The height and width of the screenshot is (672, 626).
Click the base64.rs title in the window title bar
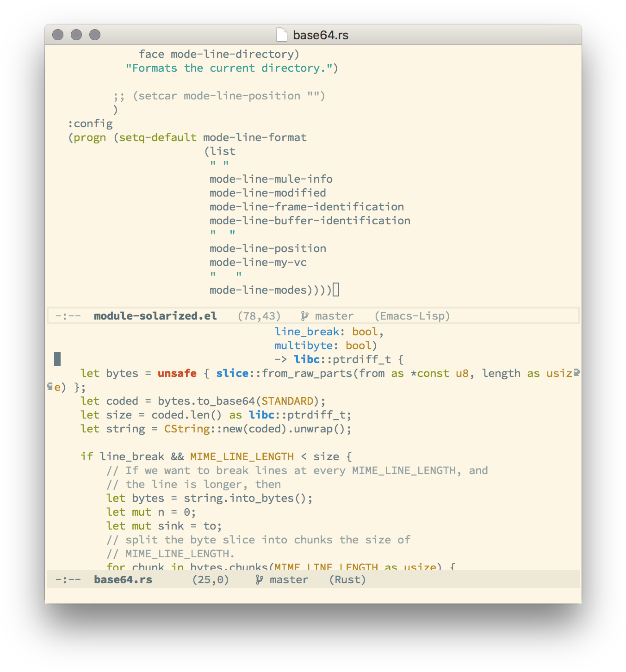point(321,34)
